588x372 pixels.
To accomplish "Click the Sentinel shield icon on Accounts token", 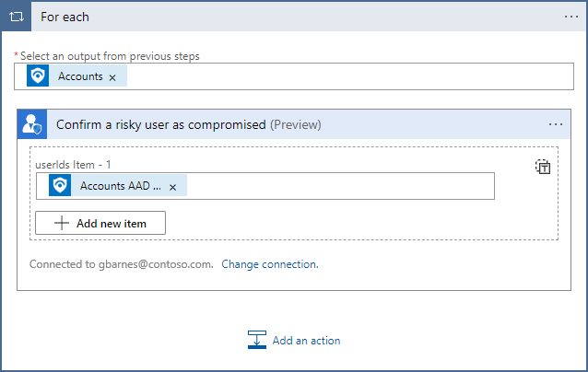I will point(38,76).
